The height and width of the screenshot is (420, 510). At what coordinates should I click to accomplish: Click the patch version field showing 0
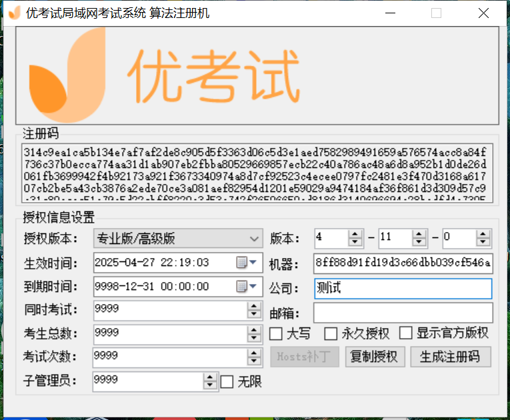459,238
